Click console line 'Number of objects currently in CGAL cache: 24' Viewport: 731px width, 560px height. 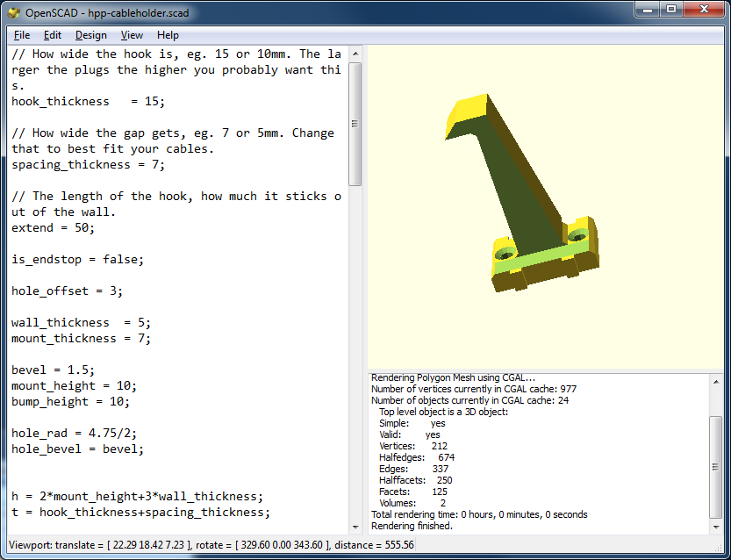[x=470, y=400]
